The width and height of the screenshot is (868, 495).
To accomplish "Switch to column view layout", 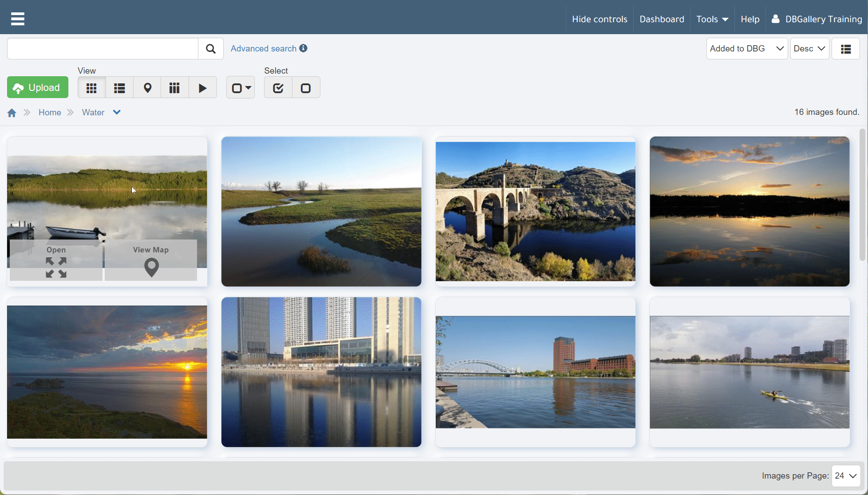I will click(175, 87).
